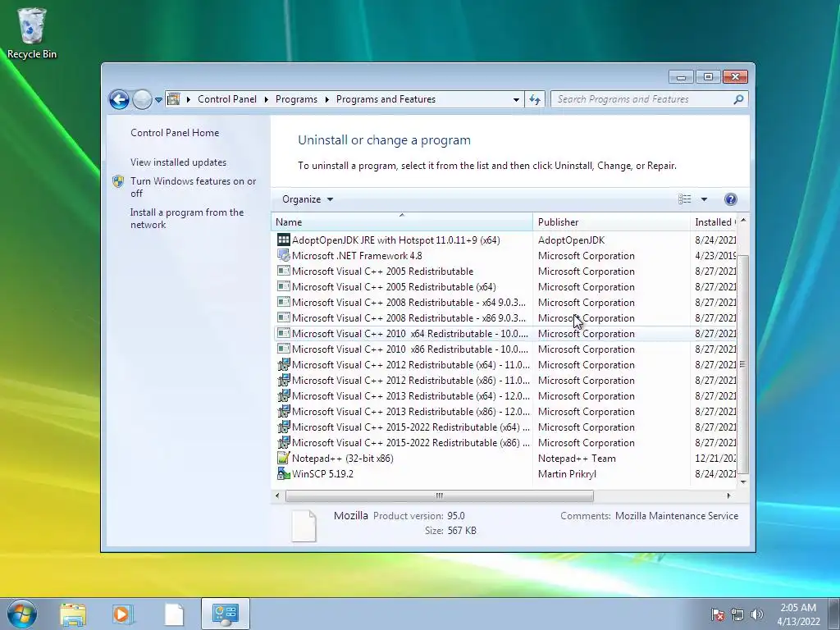Viewport: 840px width, 630px height.
Task: Click the Control Panel taskbar button
Action: [x=225, y=614]
